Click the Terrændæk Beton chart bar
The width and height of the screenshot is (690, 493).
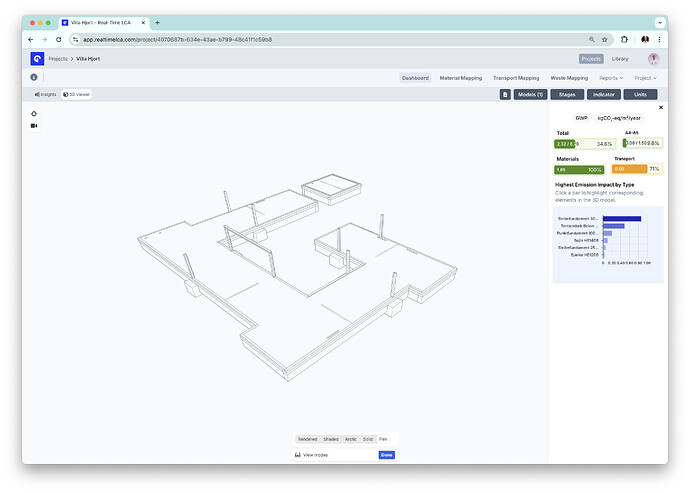tap(613, 226)
